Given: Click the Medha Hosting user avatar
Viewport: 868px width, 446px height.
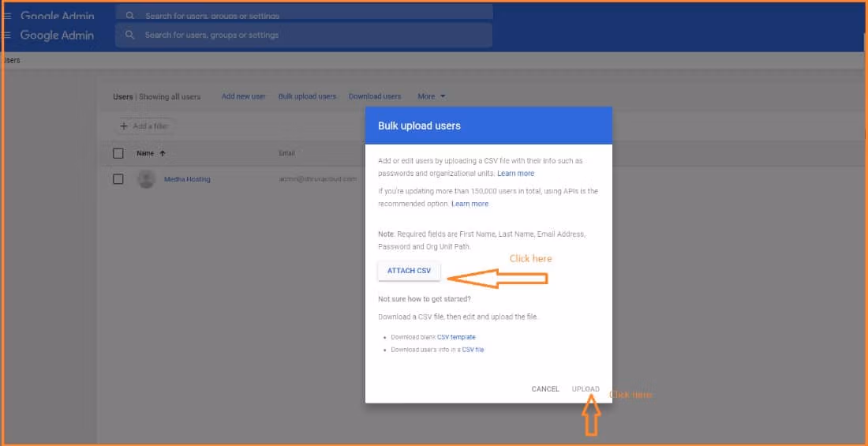Looking at the screenshot, I should click(146, 179).
